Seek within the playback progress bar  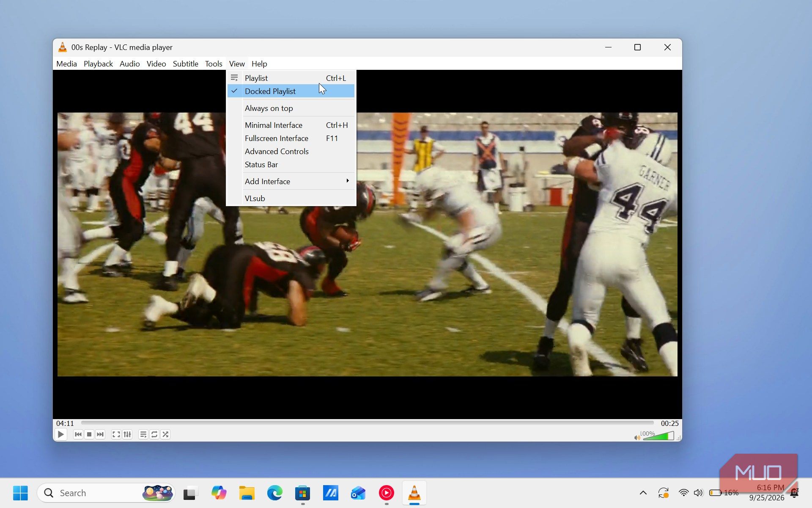pyautogui.click(x=367, y=423)
